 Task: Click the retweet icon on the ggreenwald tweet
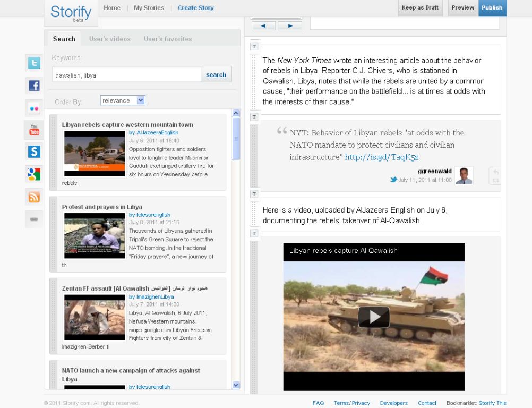tap(496, 180)
